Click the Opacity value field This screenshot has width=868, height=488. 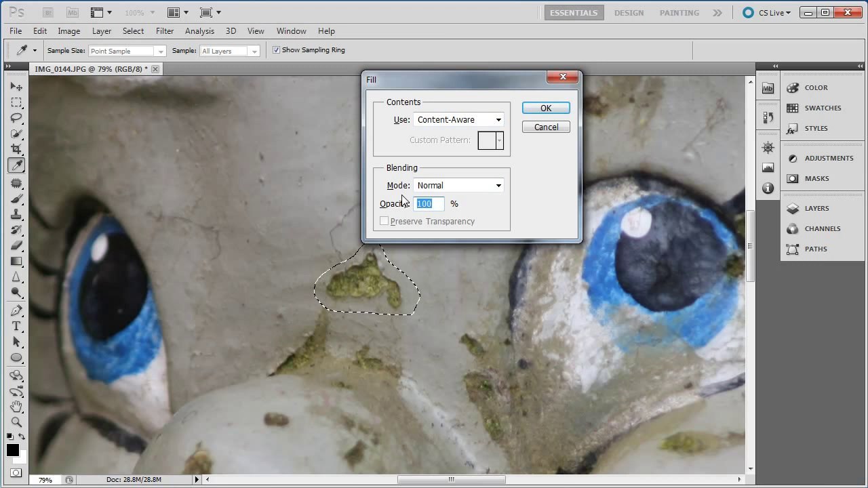429,203
